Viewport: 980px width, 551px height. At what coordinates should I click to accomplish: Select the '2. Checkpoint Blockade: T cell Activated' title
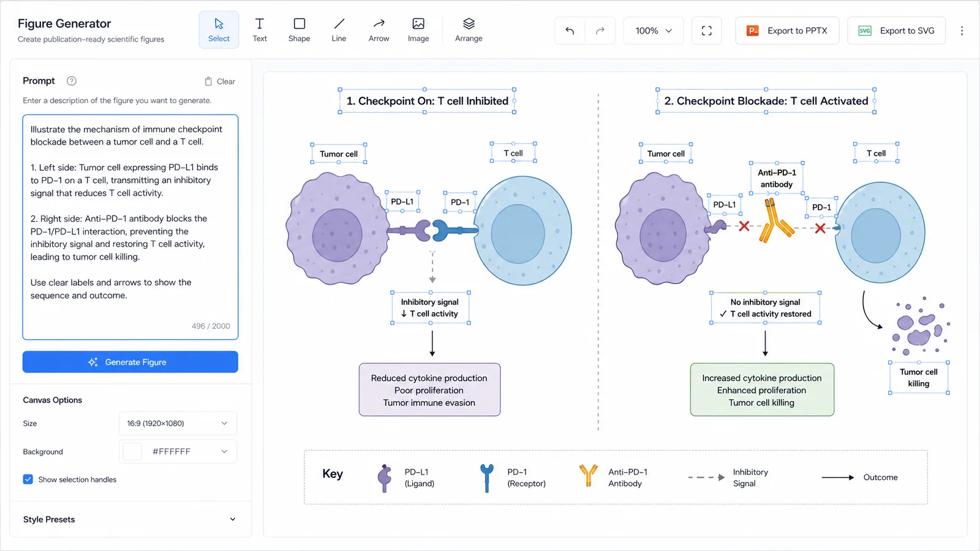coord(766,101)
